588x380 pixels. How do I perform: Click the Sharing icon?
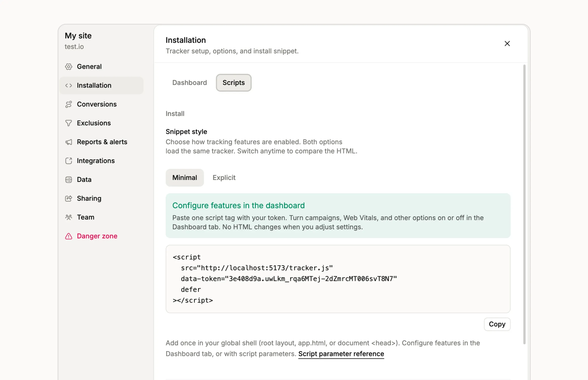pyautogui.click(x=68, y=198)
